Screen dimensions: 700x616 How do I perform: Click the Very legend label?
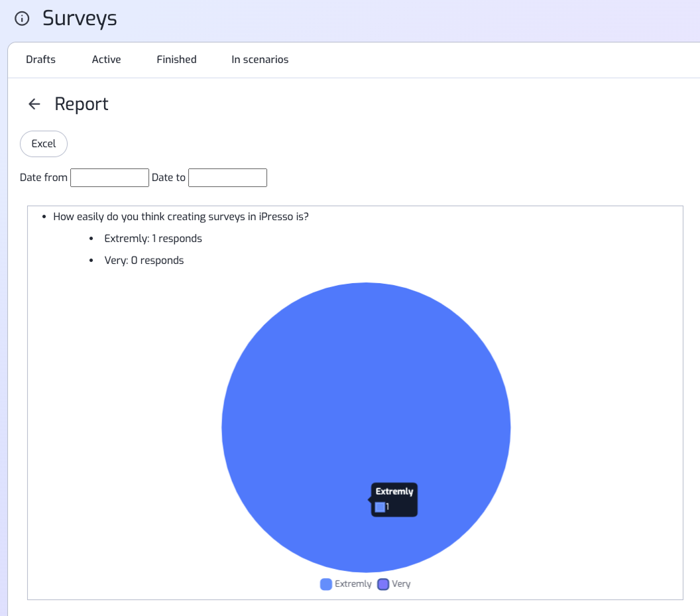click(401, 584)
